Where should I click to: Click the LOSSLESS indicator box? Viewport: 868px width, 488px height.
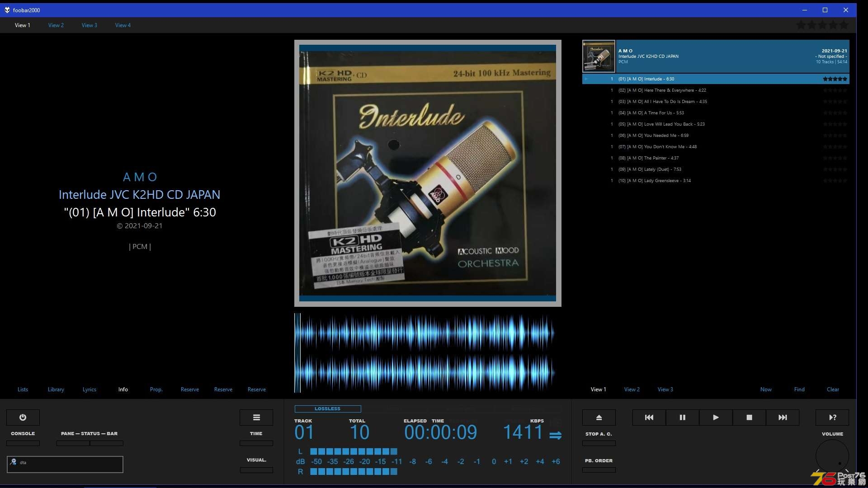[328, 409]
